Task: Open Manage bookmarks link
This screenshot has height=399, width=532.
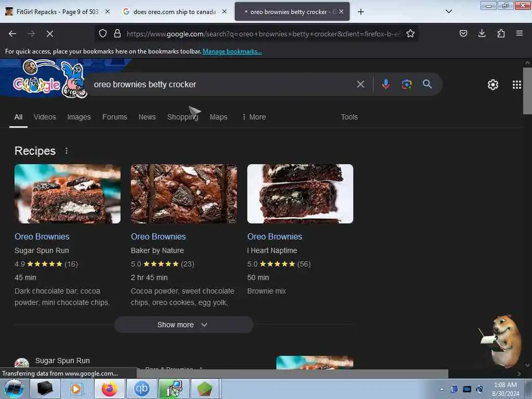Action: [232, 51]
